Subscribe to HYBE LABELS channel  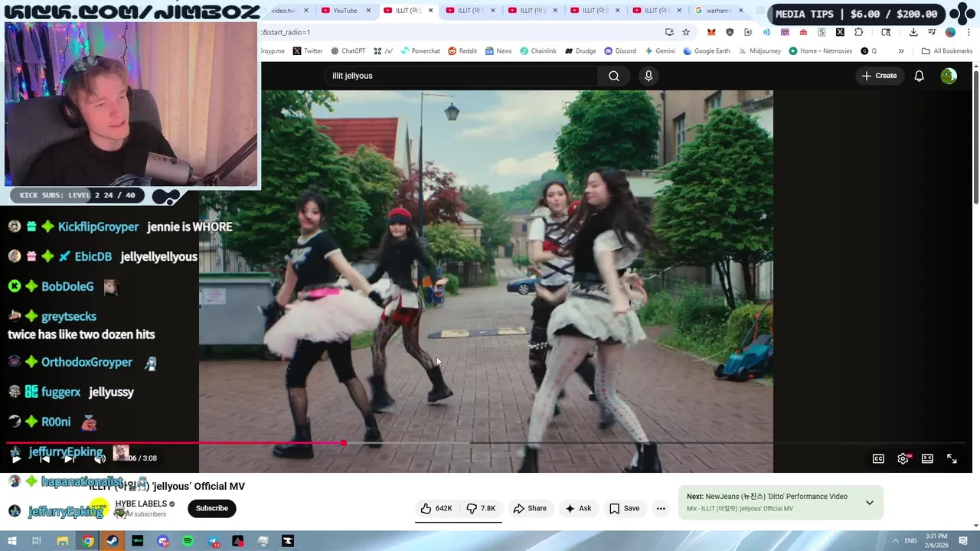pyautogui.click(x=211, y=508)
